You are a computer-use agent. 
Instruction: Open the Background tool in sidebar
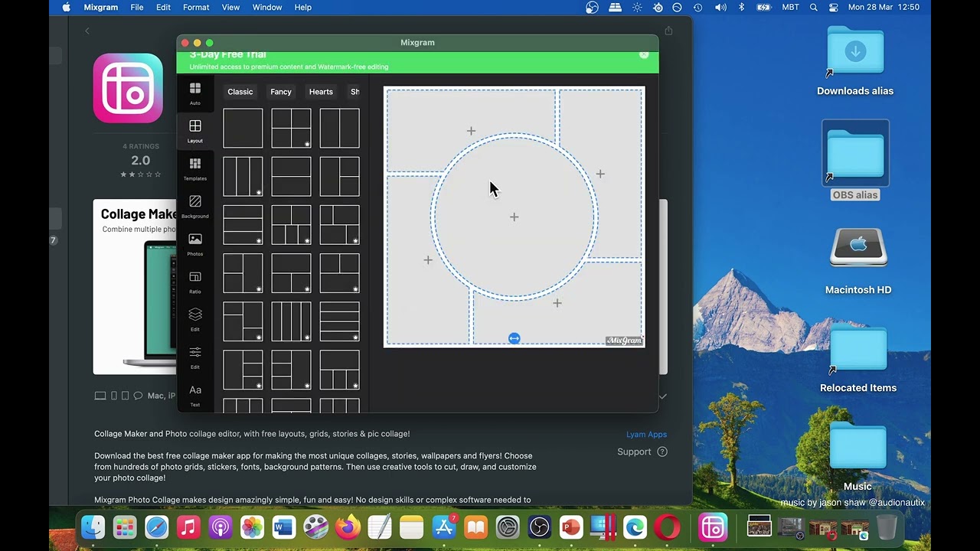coord(195,207)
